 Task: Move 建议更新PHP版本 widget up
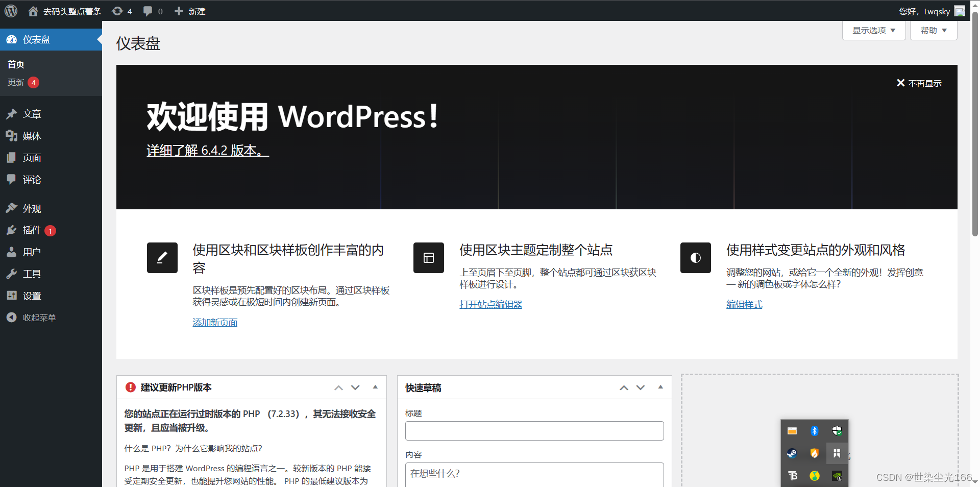(338, 388)
